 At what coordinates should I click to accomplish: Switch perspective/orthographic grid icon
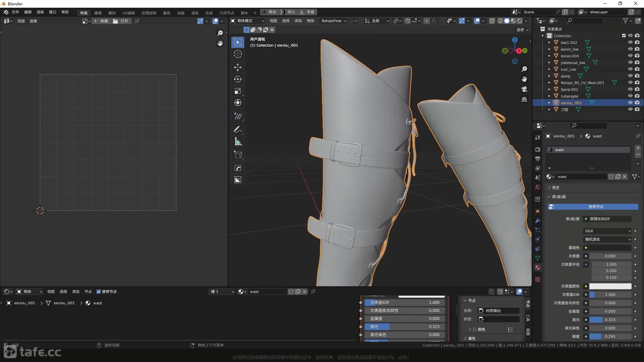coord(524,100)
